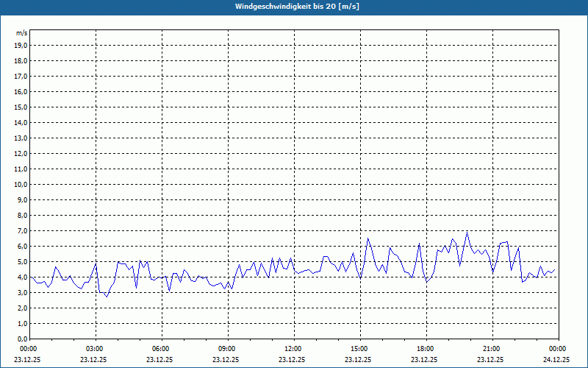The image size is (588, 368).
Task: Click the '00:00' label above the 24.12.25 date
Action: coord(559,349)
